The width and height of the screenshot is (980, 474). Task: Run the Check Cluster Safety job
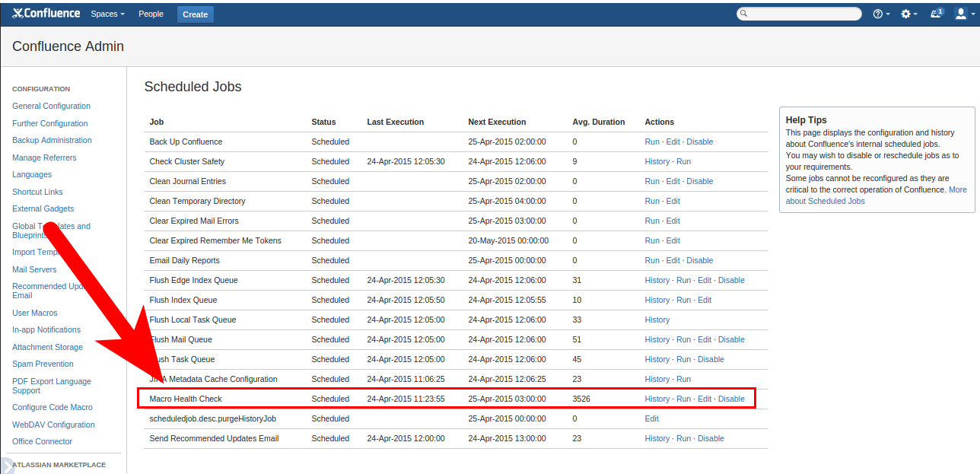(x=683, y=162)
